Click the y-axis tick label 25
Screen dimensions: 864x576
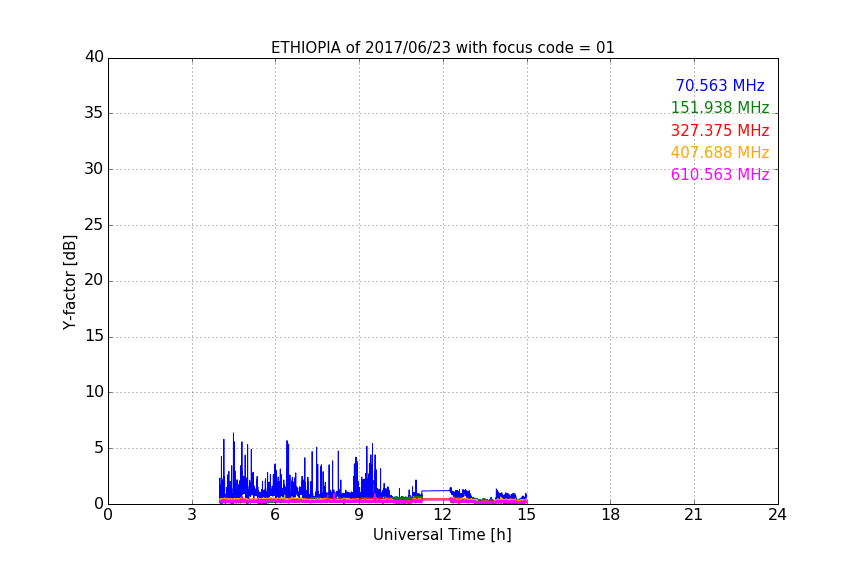[x=94, y=225]
